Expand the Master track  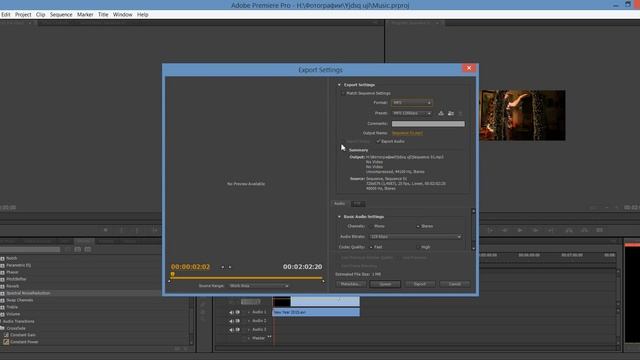(x=249, y=338)
